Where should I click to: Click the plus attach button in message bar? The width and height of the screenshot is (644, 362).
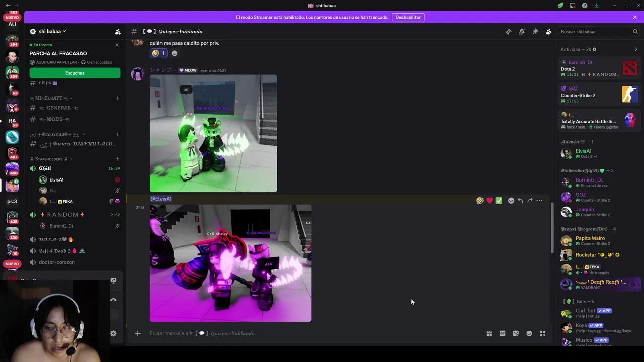point(137,333)
